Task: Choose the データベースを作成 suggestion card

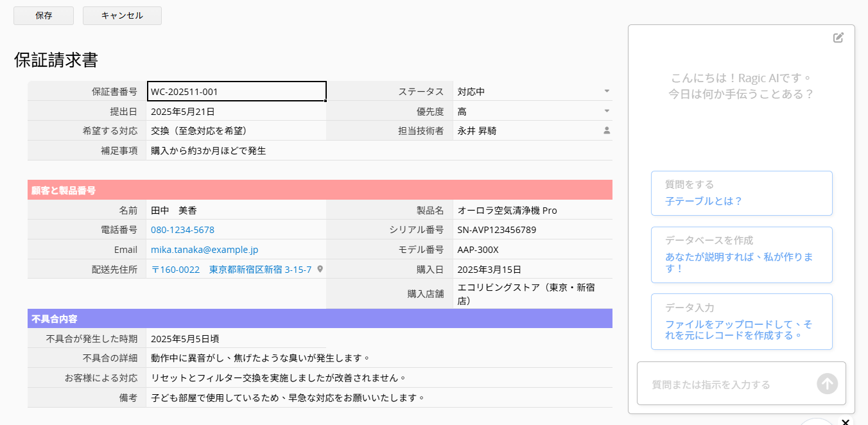Action: [742, 255]
